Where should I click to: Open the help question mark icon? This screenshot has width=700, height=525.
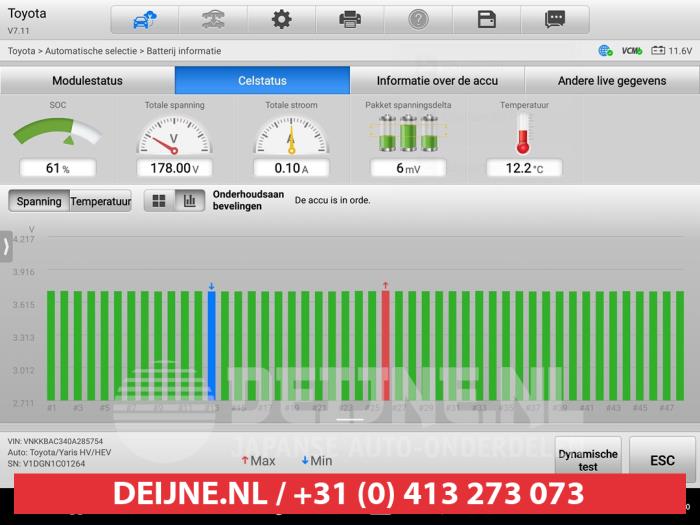418,19
